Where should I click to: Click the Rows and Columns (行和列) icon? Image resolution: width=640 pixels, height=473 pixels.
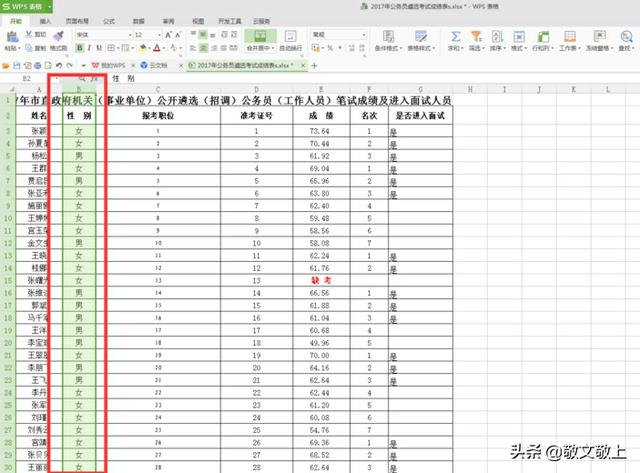[542, 36]
